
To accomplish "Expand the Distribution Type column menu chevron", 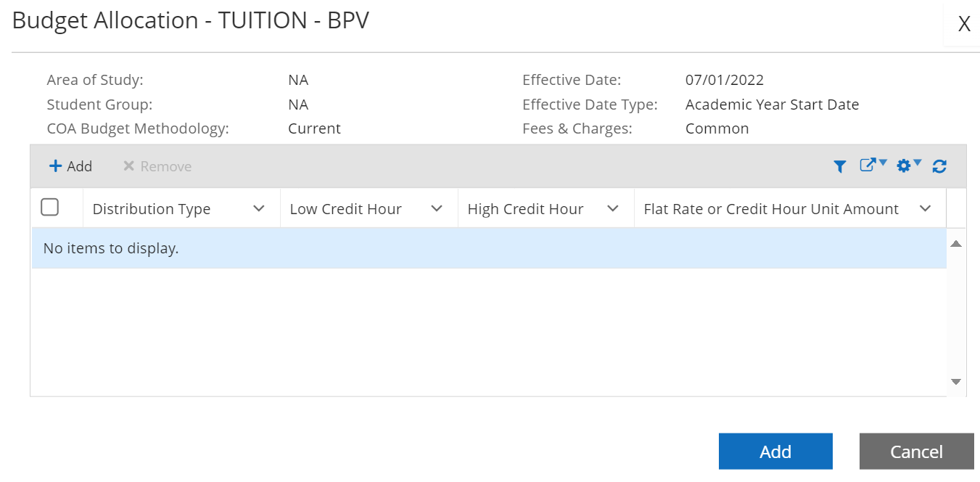I will [258, 209].
